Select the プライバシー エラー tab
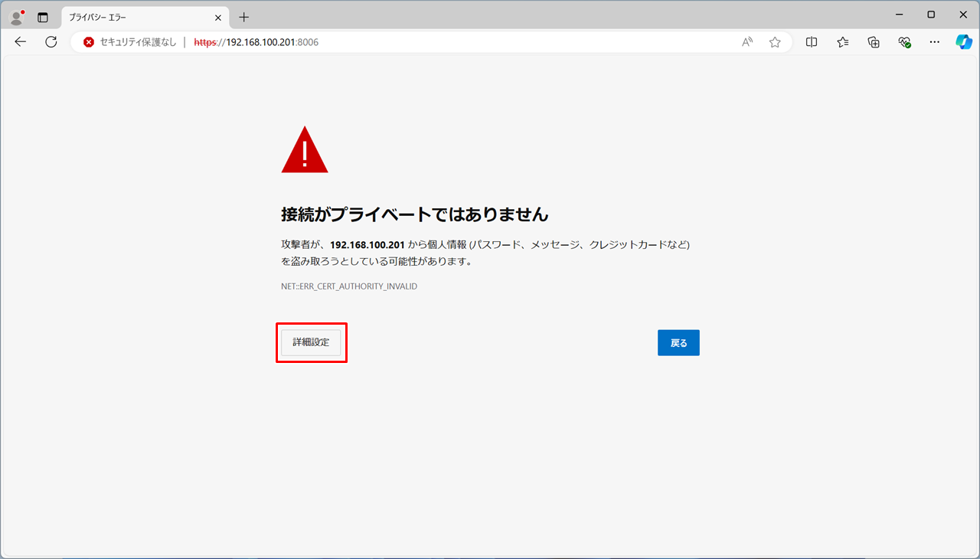 tap(138, 17)
